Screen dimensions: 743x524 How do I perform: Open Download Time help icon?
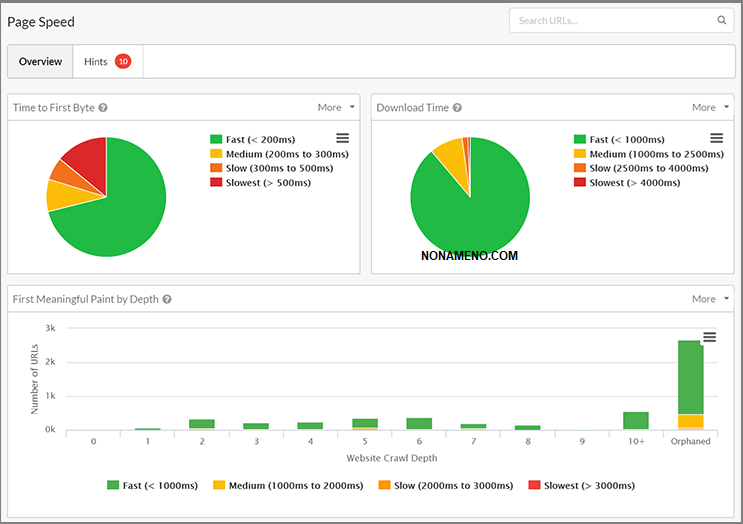(x=457, y=108)
